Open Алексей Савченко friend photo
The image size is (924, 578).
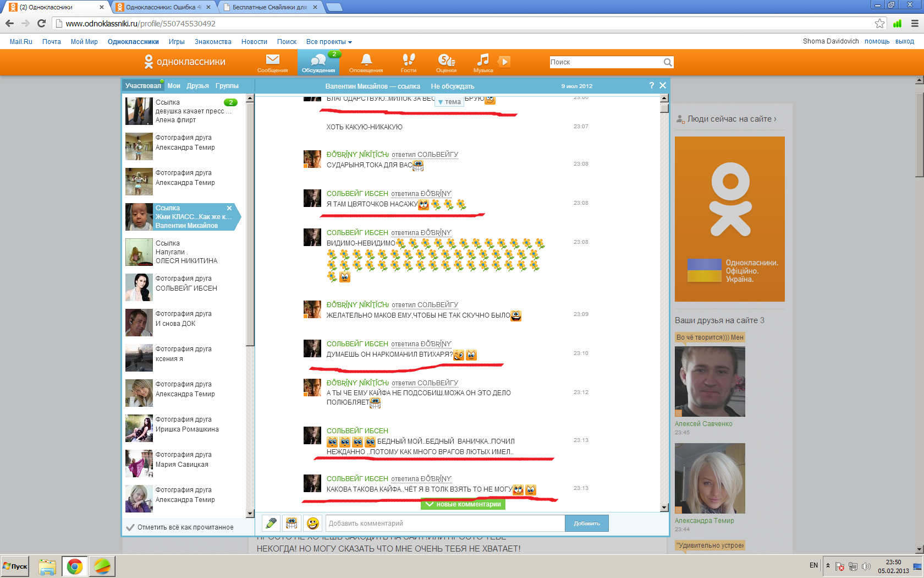(710, 381)
